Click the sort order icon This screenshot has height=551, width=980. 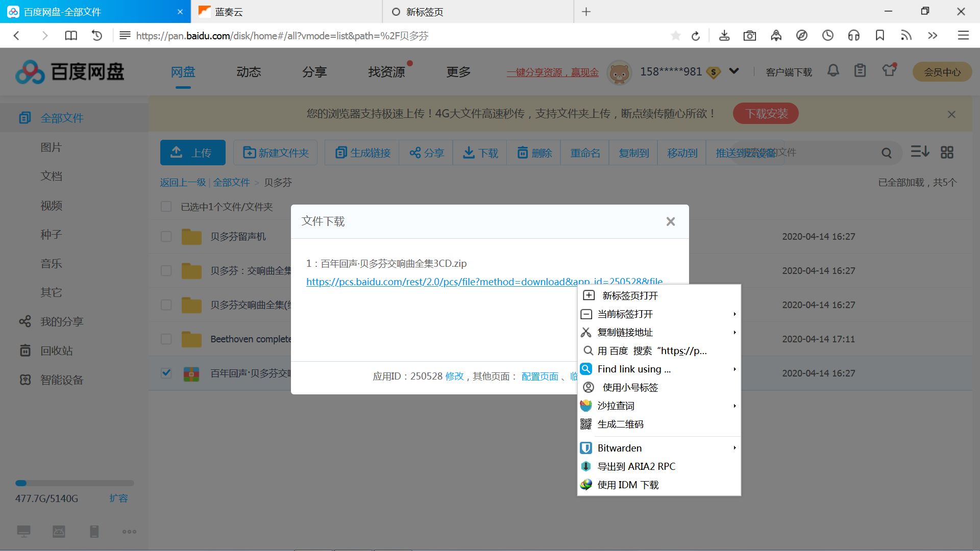(920, 152)
